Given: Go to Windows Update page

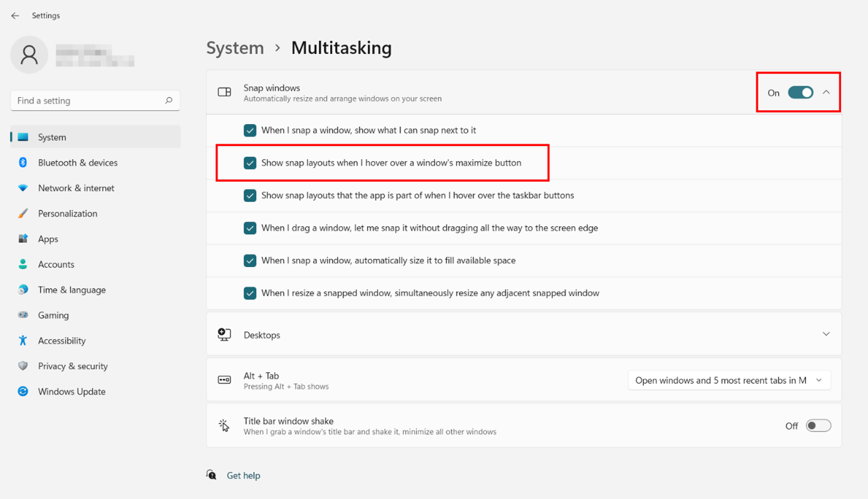Looking at the screenshot, I should [x=95, y=391].
